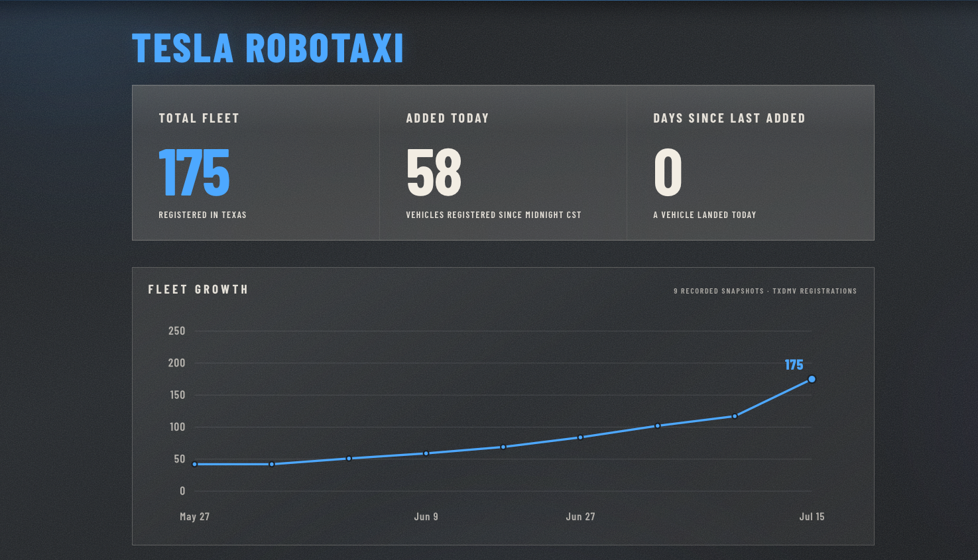Select the large latest data point at Jul 15
This screenshot has width=978, height=560.
(x=812, y=379)
